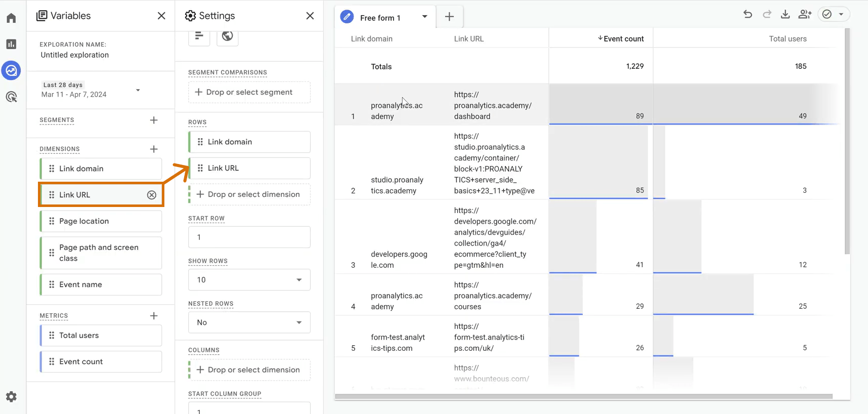This screenshot has height=414, width=868.
Task: Select Link URL chip in Rows
Action: coord(249,168)
